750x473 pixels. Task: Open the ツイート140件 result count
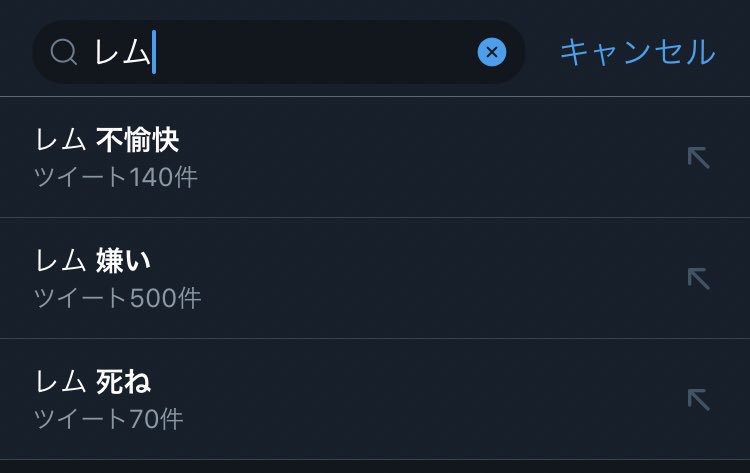(x=115, y=177)
